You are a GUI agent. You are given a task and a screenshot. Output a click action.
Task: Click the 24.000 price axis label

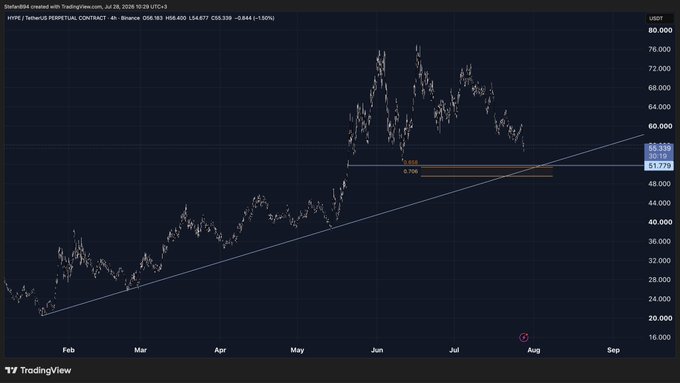point(660,299)
